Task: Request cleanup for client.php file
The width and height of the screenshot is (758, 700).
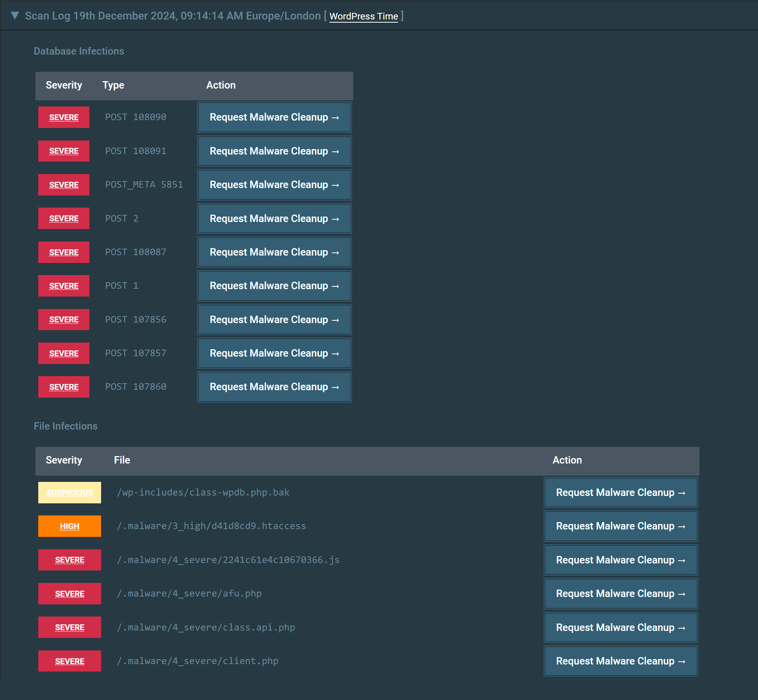Action: click(621, 661)
